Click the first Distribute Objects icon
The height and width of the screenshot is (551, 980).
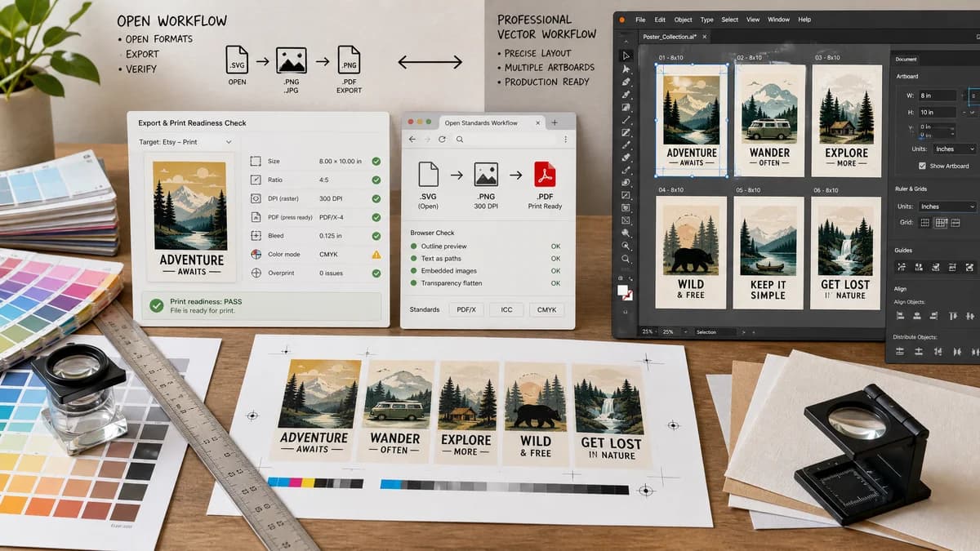tap(901, 351)
